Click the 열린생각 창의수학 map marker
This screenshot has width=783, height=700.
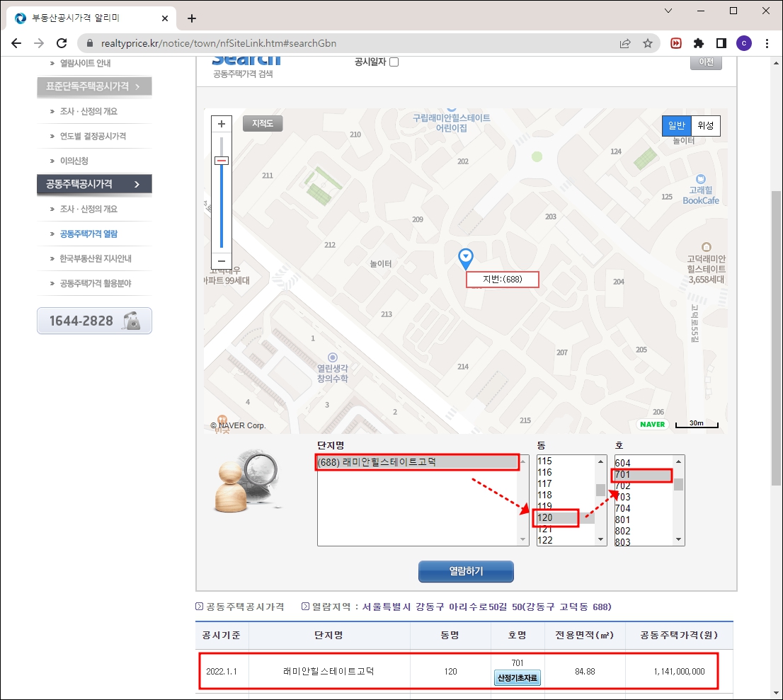click(x=333, y=357)
